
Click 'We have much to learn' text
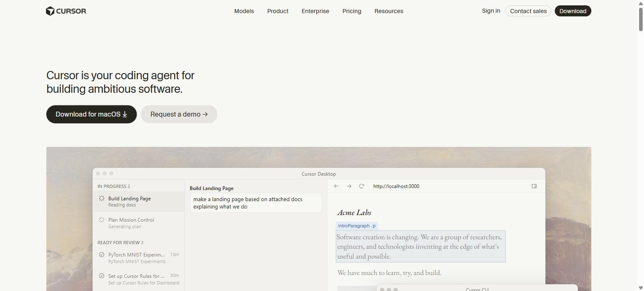pyautogui.click(x=389, y=273)
